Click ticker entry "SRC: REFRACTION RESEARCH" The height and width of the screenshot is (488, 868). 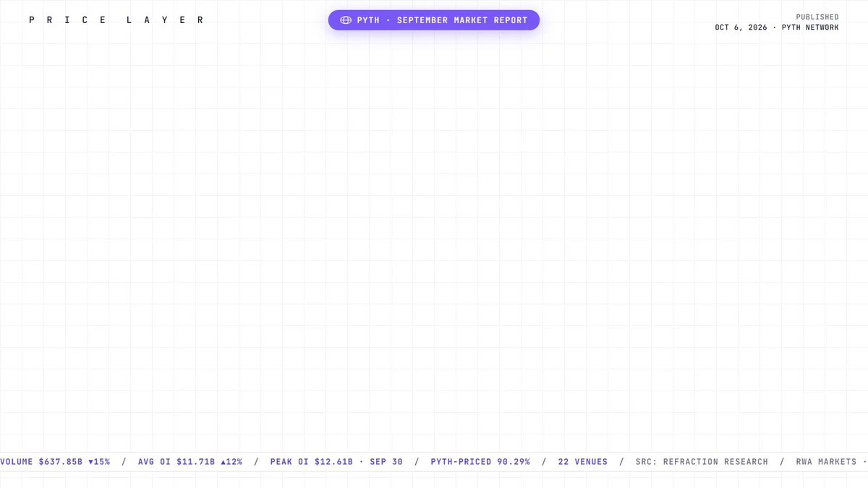tap(702, 461)
